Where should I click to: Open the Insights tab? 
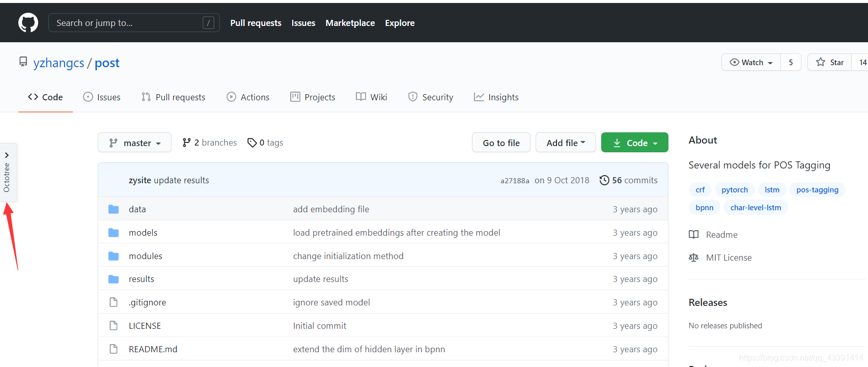(496, 97)
